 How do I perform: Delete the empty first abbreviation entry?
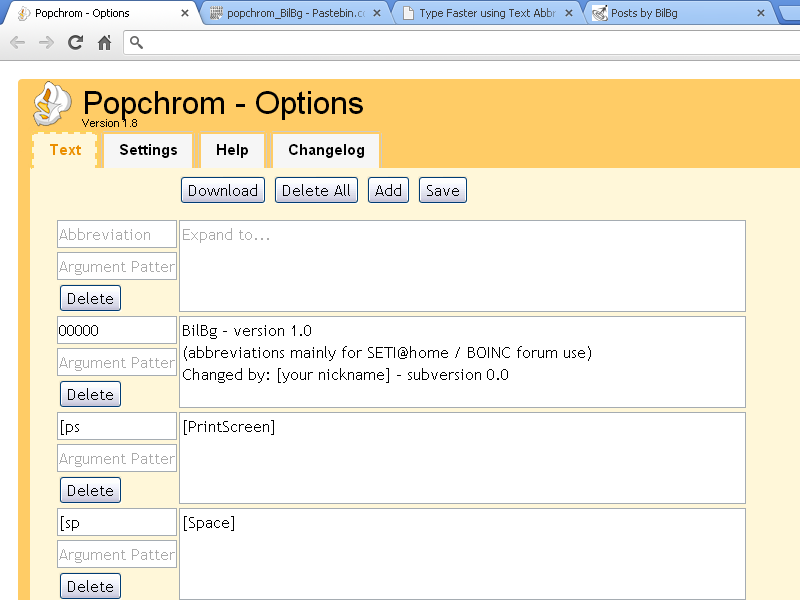tap(90, 298)
